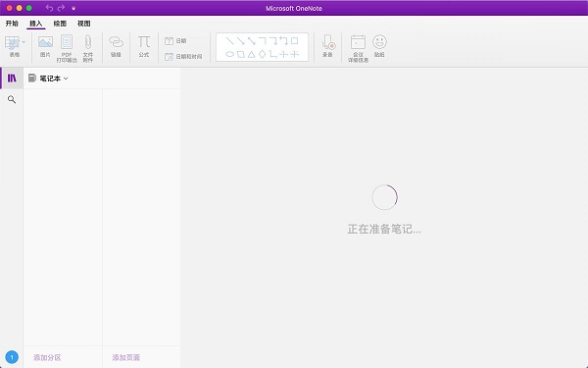Open Meeting details (会议详细信息)

click(358, 48)
